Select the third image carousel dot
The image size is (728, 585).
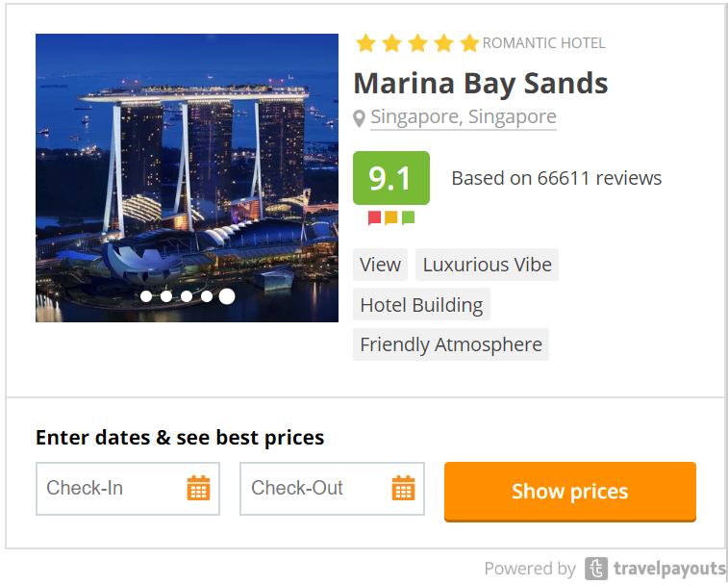tap(187, 296)
